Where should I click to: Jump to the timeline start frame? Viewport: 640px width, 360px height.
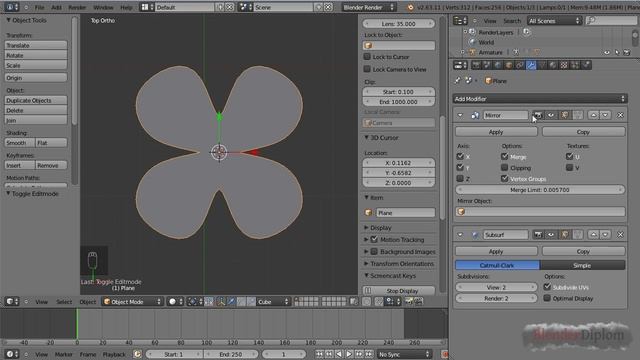[320, 354]
